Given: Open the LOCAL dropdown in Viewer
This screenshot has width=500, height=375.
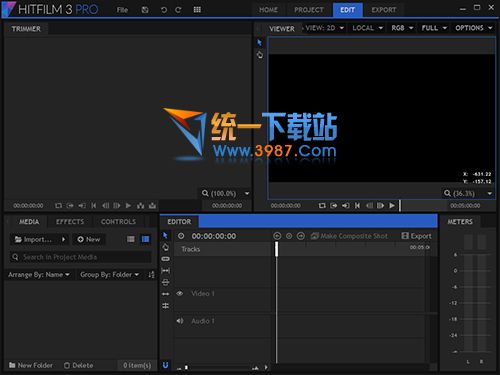Looking at the screenshot, I should pos(368,28).
